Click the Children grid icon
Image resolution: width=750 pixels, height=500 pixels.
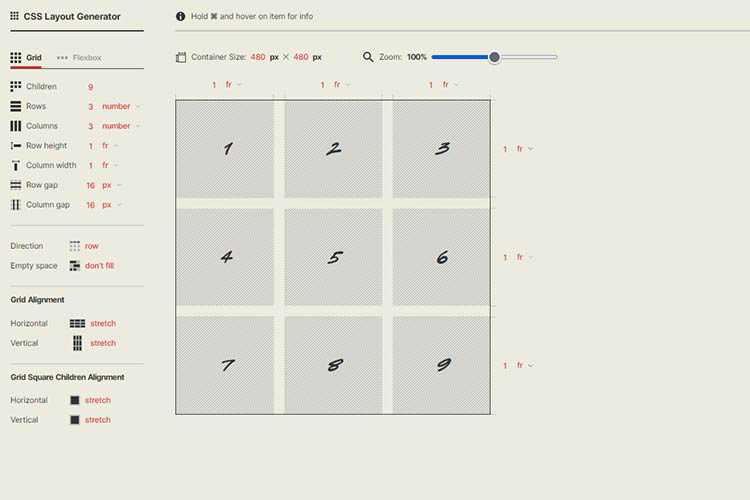(16, 87)
